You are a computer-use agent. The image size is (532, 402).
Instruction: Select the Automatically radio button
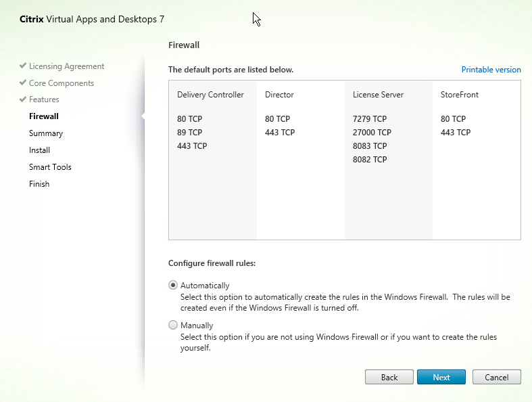(x=173, y=286)
